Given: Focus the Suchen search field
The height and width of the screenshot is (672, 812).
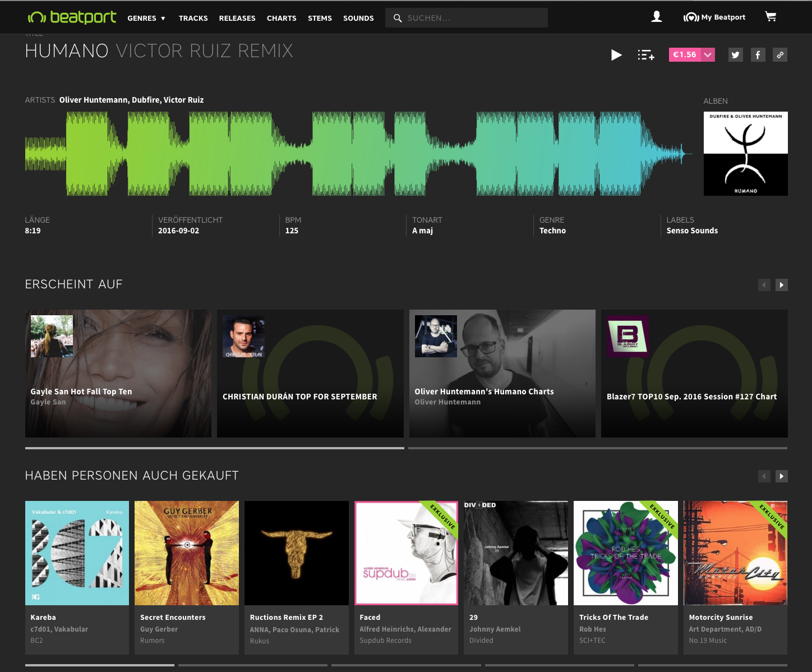Looking at the screenshot, I should pyautogui.click(x=467, y=18).
